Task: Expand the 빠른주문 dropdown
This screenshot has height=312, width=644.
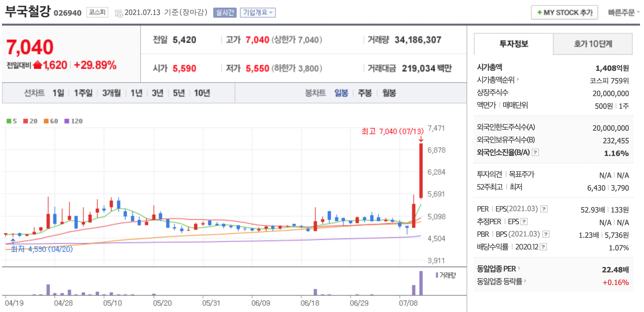Action: (624, 13)
